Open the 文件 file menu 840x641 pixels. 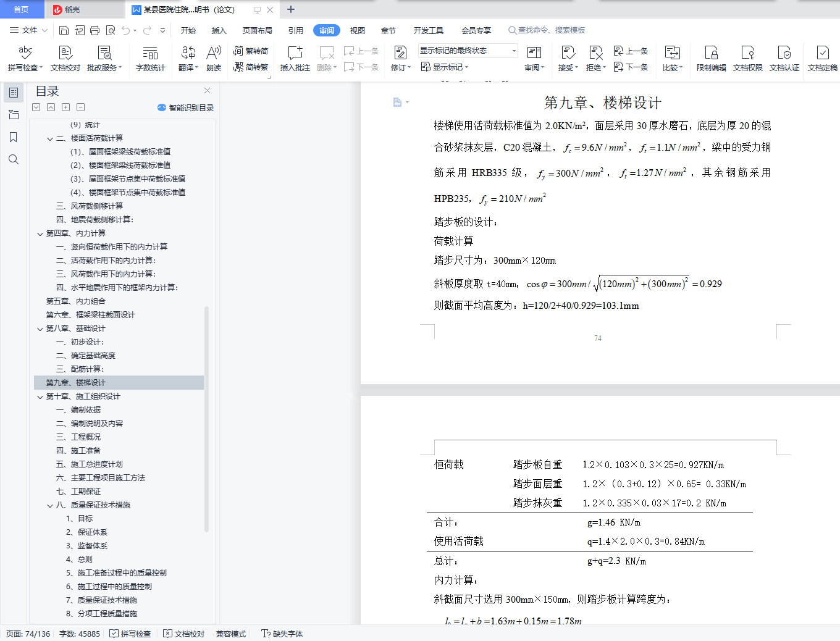(28, 30)
